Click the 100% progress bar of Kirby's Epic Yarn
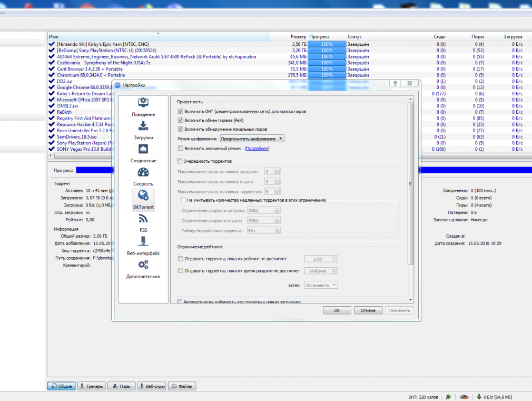Screen dimensions: 532x401 327,44
